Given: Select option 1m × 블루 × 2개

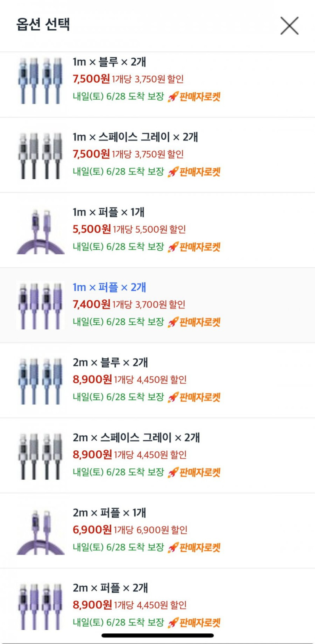Looking at the screenshot, I should 109,62.
